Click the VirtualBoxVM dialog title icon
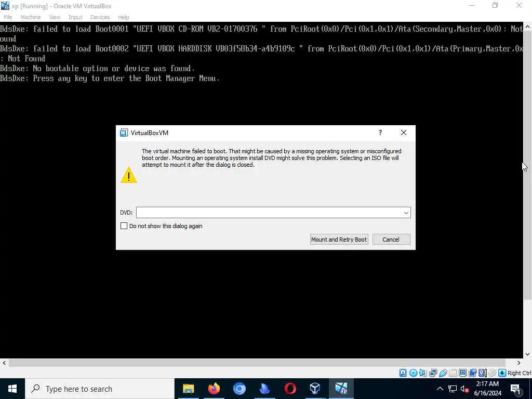 124,132
